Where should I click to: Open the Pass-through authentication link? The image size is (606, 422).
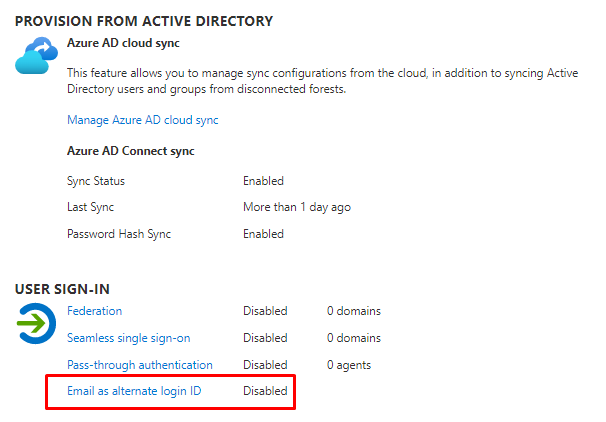(x=139, y=365)
